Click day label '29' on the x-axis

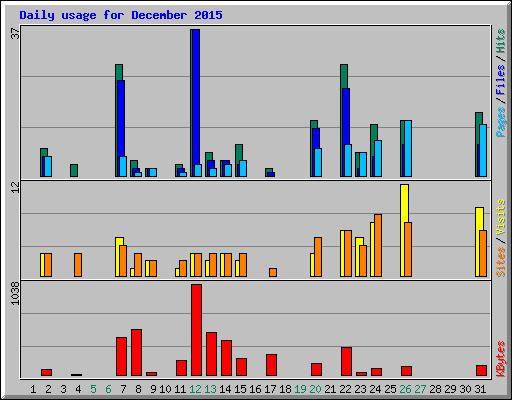[x=450, y=389]
